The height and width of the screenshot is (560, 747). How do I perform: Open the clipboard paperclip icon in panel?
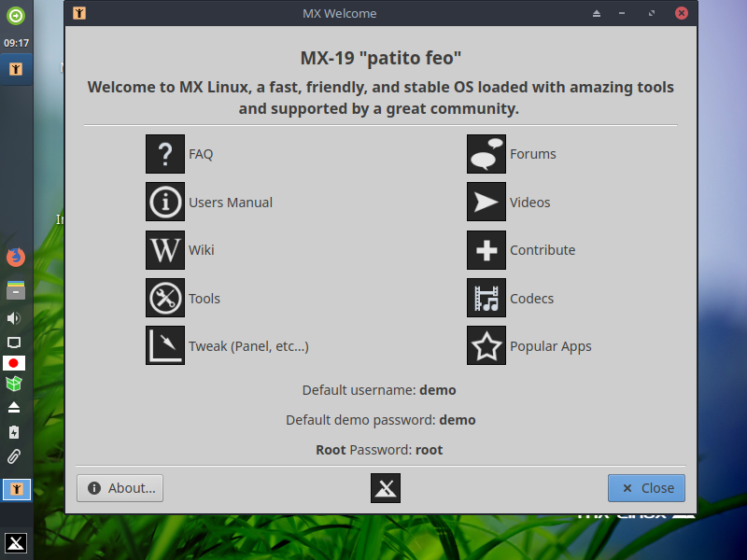14,456
